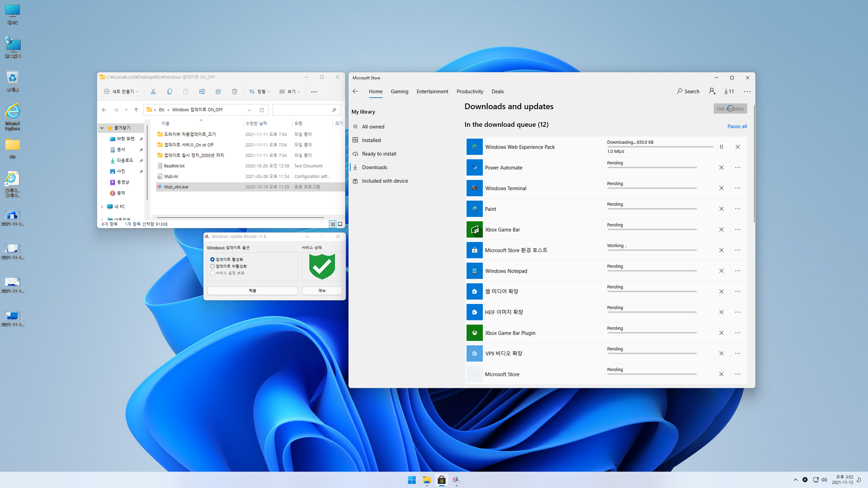Click the Pause all link
The image size is (868, 488).
click(737, 126)
